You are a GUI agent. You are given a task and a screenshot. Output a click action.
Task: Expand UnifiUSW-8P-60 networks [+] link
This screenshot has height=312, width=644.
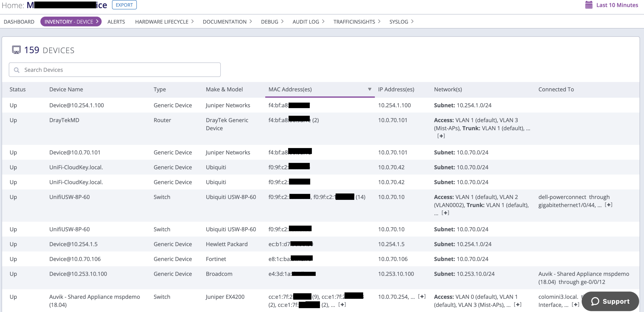coord(445,213)
